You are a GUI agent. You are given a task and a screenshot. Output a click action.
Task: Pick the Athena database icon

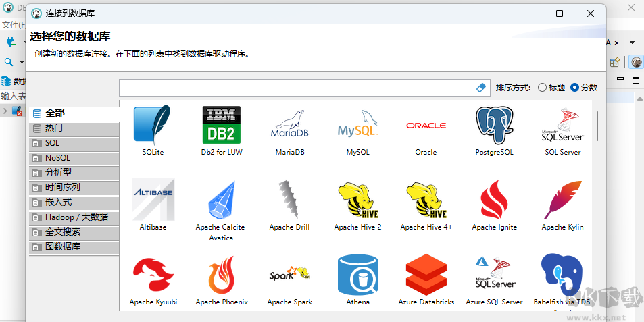click(357, 275)
